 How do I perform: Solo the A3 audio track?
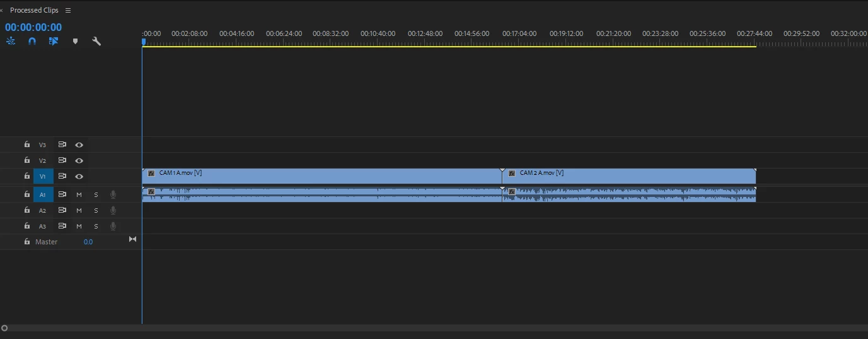point(96,226)
